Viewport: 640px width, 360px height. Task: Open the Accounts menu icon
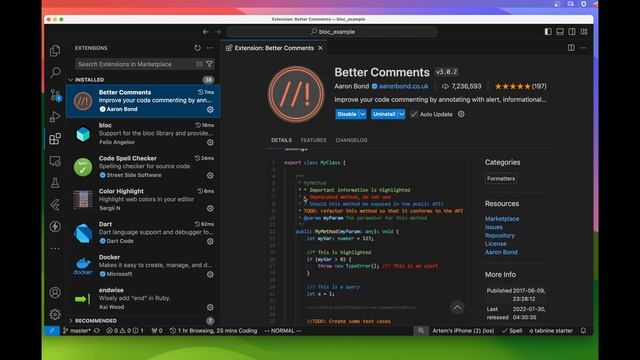click(x=55, y=292)
